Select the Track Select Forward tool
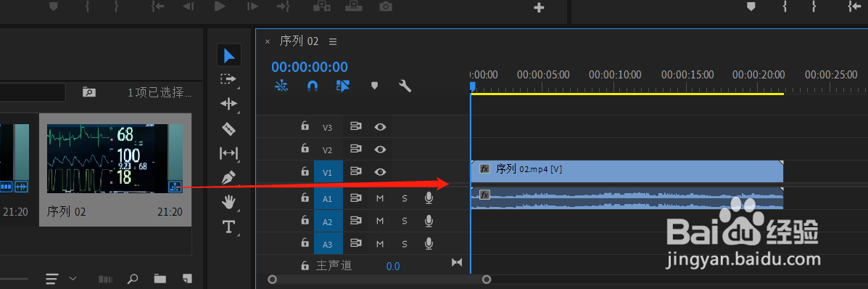This screenshot has width=868, height=289. (228, 78)
